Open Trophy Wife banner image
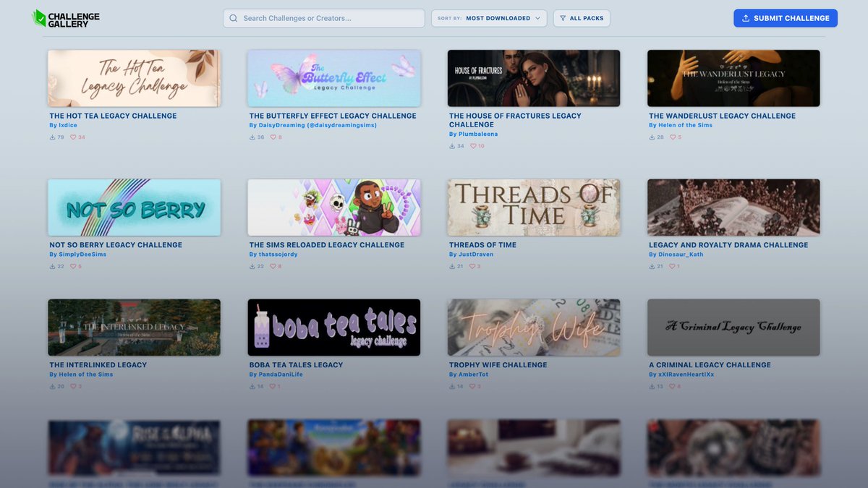The height and width of the screenshot is (488, 868). click(534, 328)
